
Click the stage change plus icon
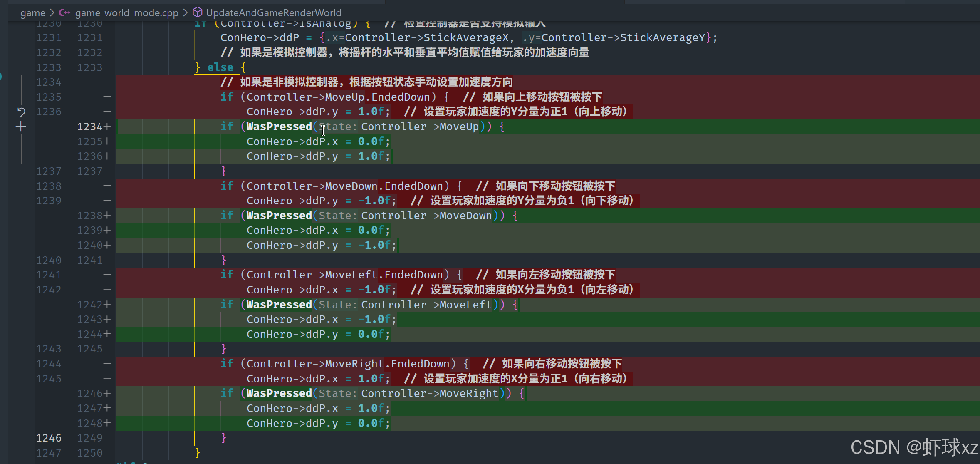coord(21,127)
